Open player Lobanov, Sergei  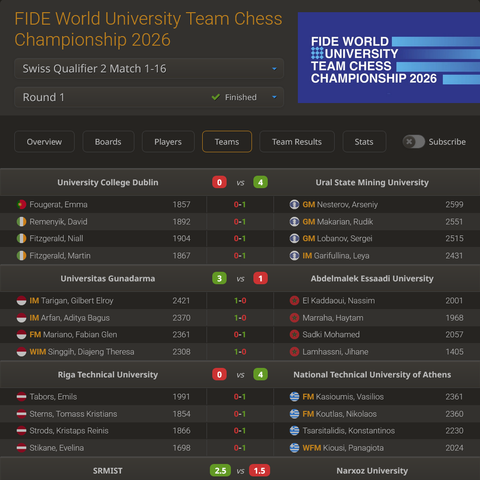tap(344, 238)
